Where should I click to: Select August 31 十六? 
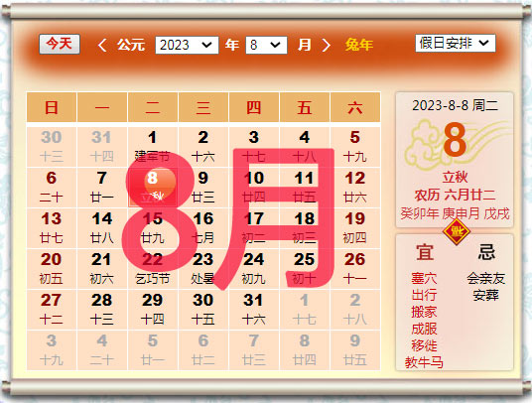(x=254, y=310)
